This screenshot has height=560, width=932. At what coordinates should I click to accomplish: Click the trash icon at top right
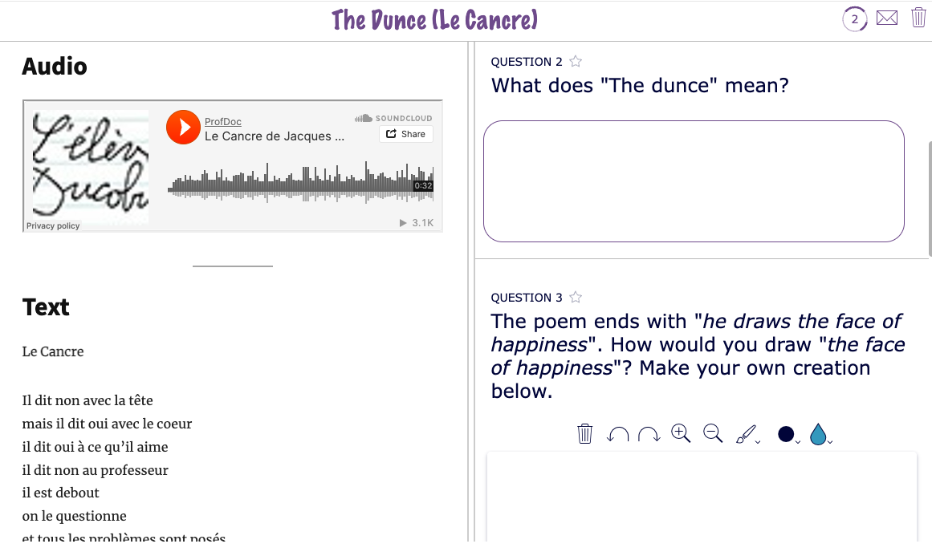918,17
